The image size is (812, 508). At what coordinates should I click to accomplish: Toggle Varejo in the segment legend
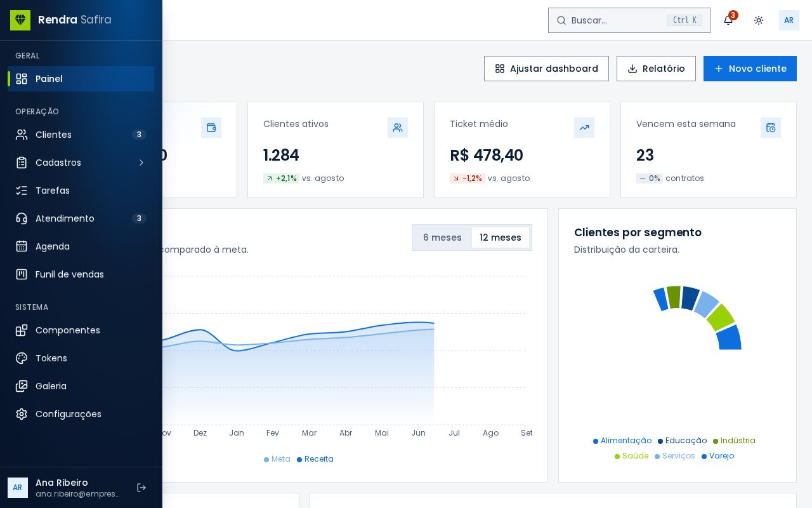point(718,456)
